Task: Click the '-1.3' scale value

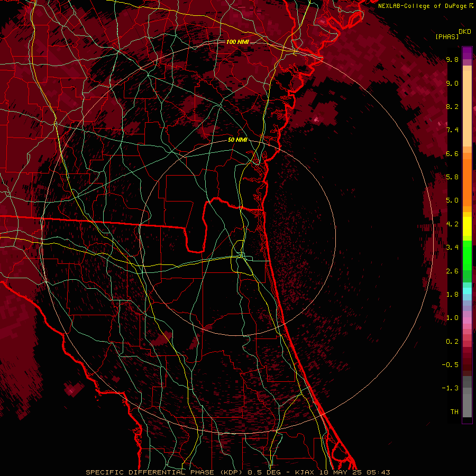Action: pyautogui.click(x=450, y=388)
